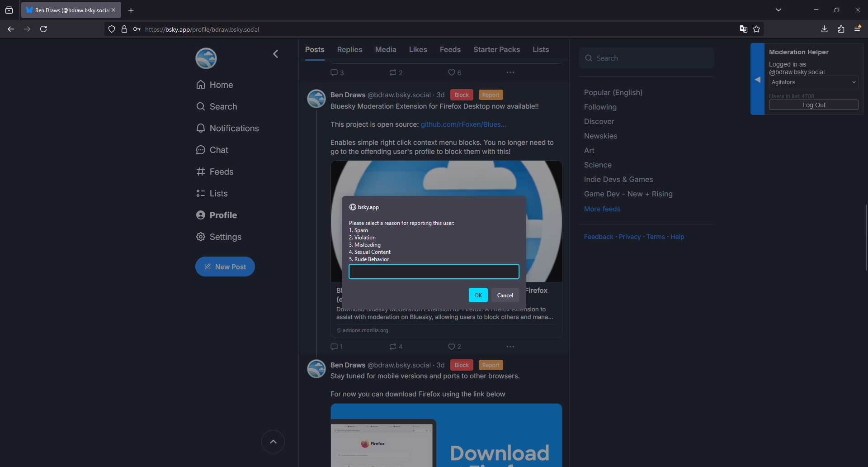Open the Privacy footer link

[x=630, y=237]
